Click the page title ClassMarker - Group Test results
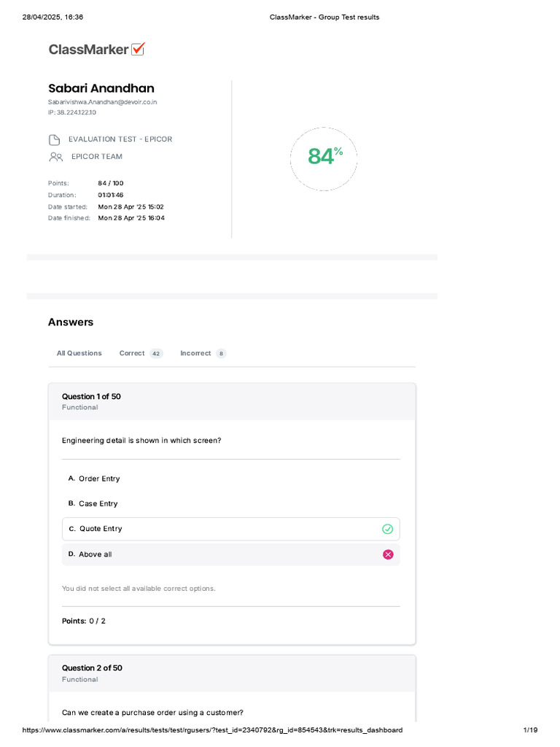This screenshot has height=747, width=560. 324,18
